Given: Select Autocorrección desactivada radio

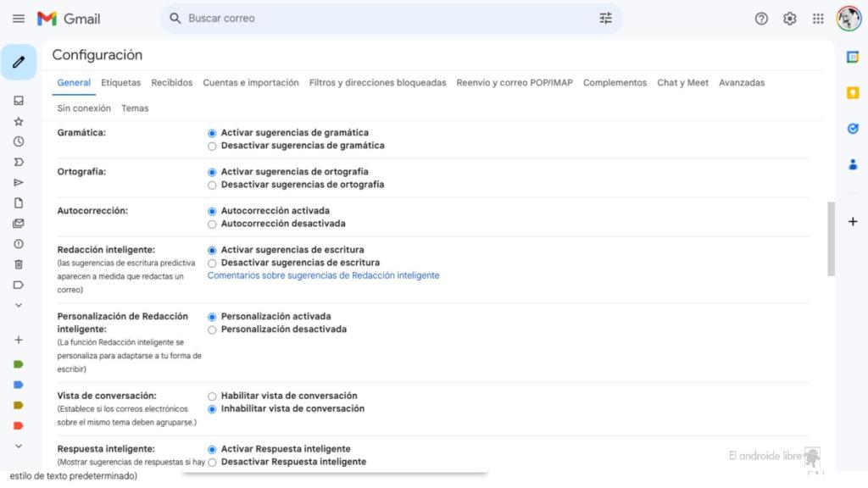Looking at the screenshot, I should tap(212, 224).
